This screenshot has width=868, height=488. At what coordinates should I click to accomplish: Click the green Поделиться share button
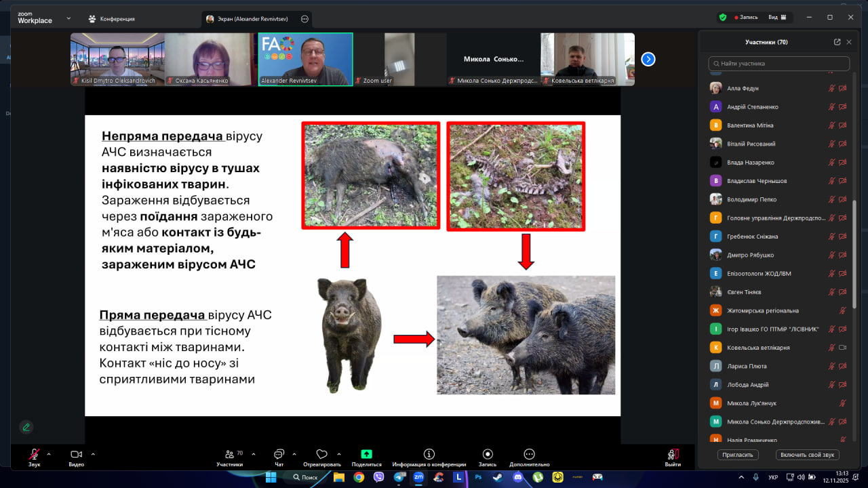pos(366,455)
